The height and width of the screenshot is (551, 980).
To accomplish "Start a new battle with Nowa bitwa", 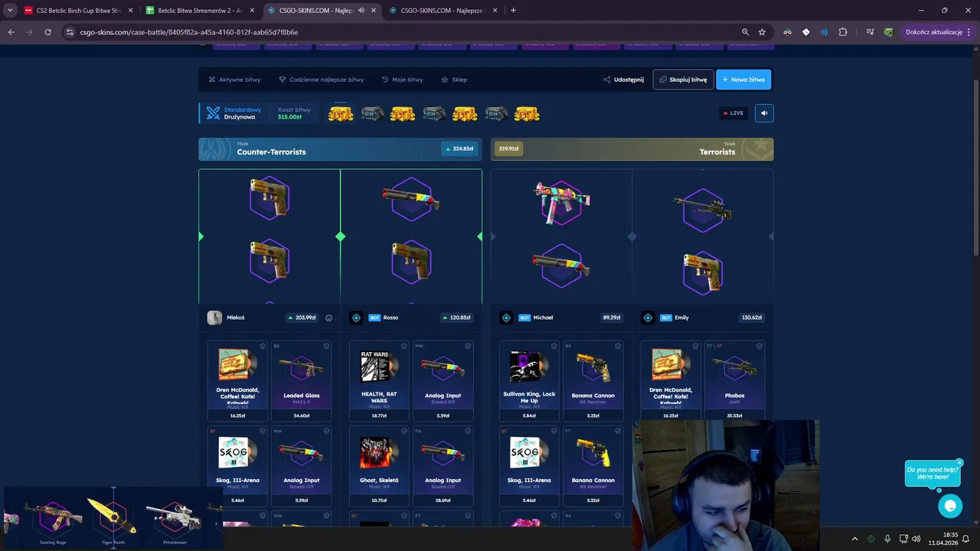I will click(743, 80).
